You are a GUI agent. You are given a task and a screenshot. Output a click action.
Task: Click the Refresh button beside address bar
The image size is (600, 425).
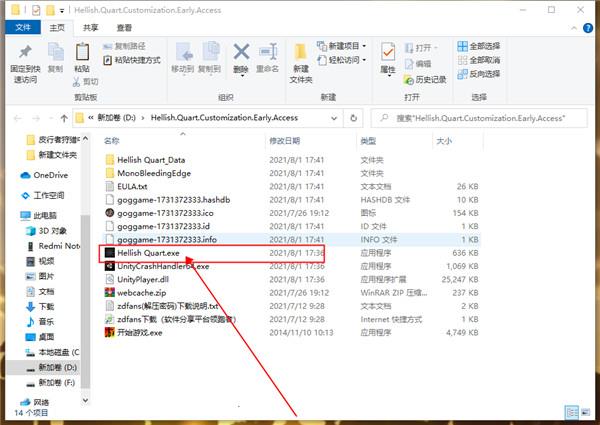(354, 118)
